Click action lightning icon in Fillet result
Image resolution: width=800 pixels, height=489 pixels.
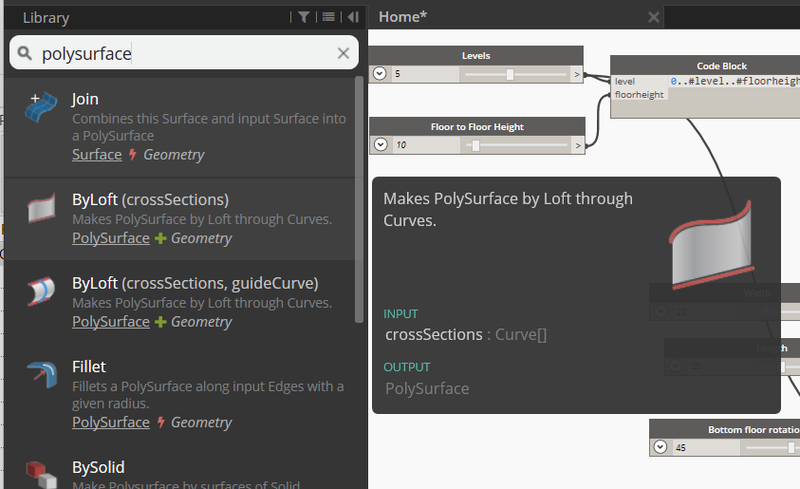point(161,423)
